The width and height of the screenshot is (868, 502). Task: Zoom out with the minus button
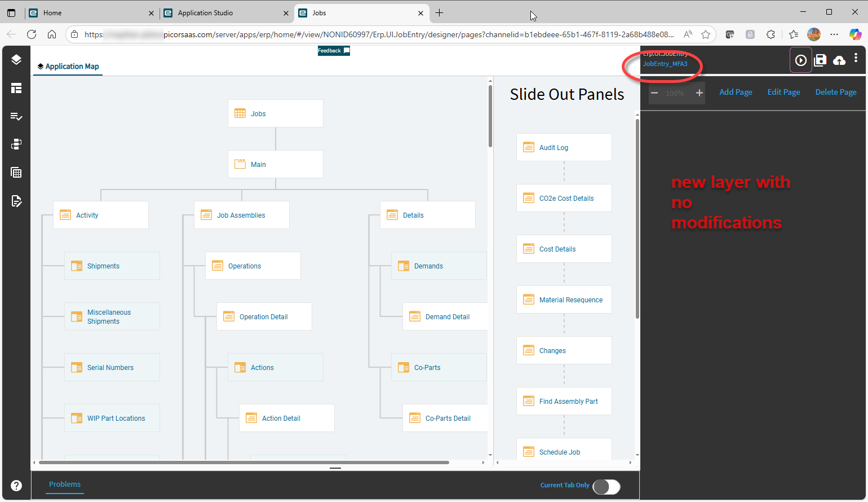point(654,93)
